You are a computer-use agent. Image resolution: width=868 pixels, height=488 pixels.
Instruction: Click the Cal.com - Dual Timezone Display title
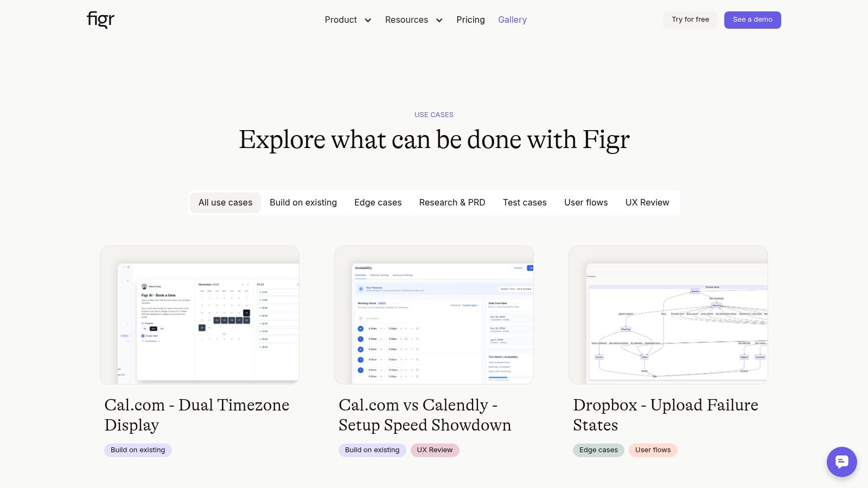coord(197,415)
